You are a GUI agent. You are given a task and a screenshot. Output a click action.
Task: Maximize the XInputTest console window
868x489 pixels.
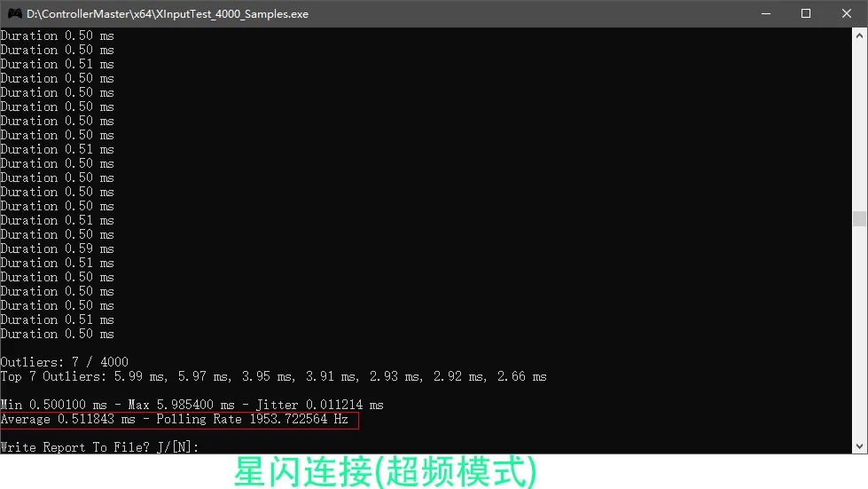[x=806, y=13]
